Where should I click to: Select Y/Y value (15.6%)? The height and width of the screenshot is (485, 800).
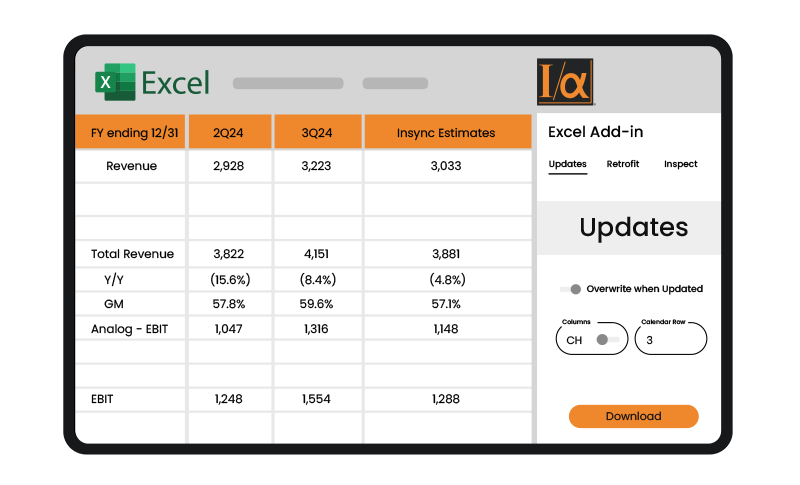click(x=230, y=279)
